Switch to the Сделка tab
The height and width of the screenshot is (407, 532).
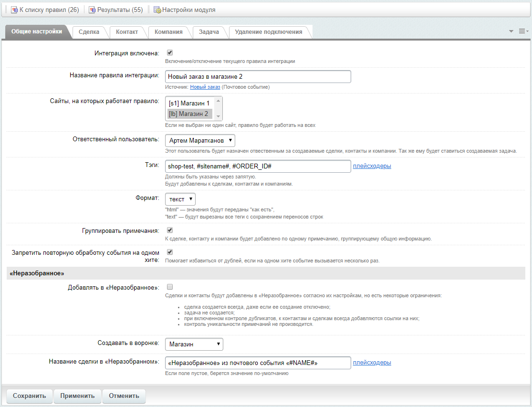[89, 32]
